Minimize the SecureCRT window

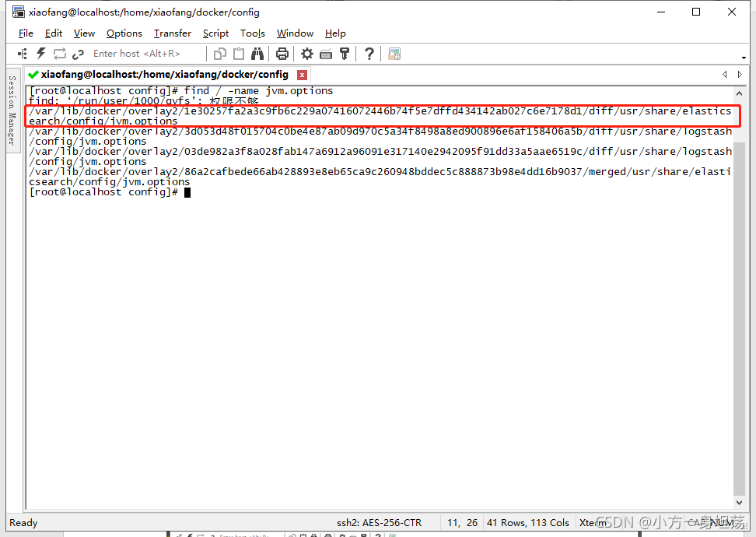[x=661, y=12]
